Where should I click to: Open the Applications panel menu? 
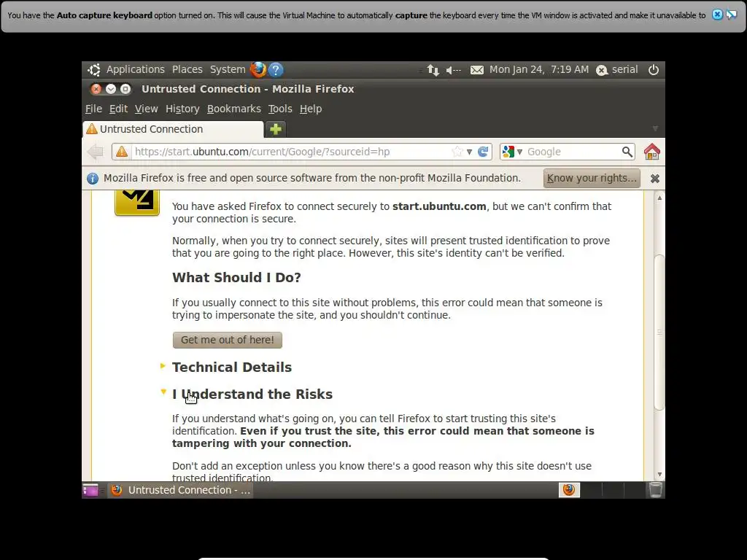(135, 69)
